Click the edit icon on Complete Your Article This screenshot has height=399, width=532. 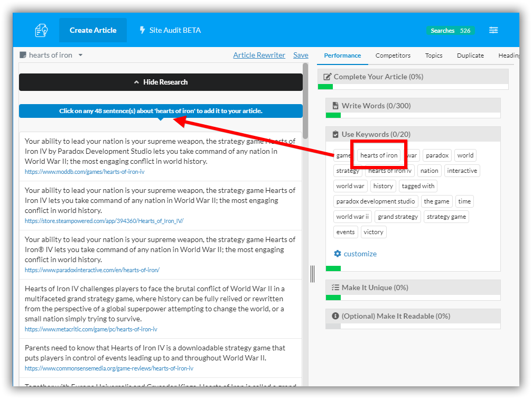pos(327,77)
